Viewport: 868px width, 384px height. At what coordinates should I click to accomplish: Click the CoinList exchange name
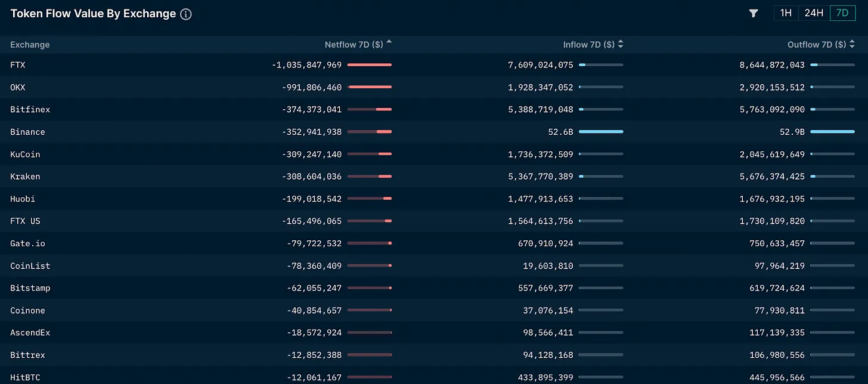tap(30, 265)
